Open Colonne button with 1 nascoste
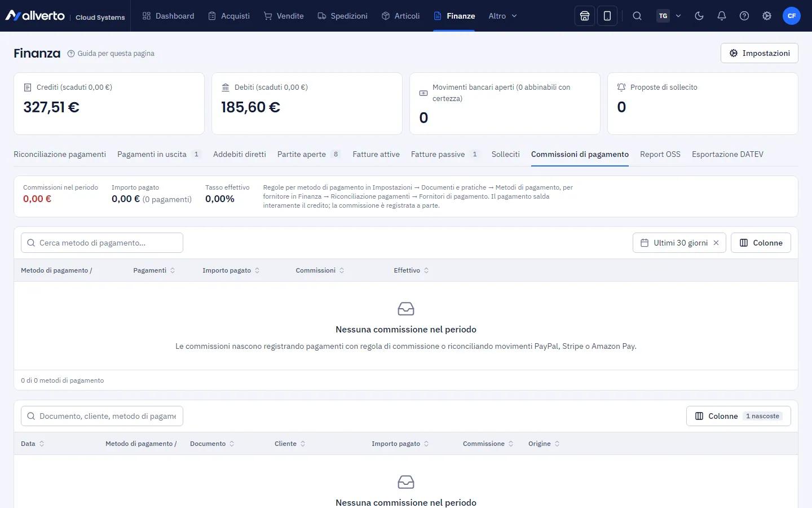The width and height of the screenshot is (812, 508). 739,416
